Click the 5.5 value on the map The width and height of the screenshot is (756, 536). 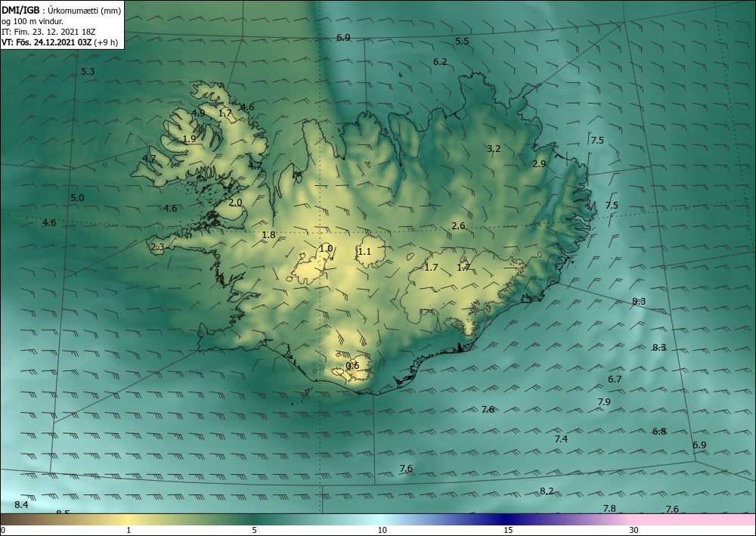pyautogui.click(x=462, y=42)
